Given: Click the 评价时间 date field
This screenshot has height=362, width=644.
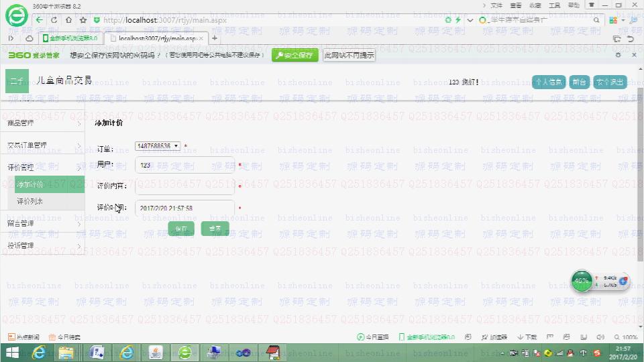Looking at the screenshot, I should point(185,208).
